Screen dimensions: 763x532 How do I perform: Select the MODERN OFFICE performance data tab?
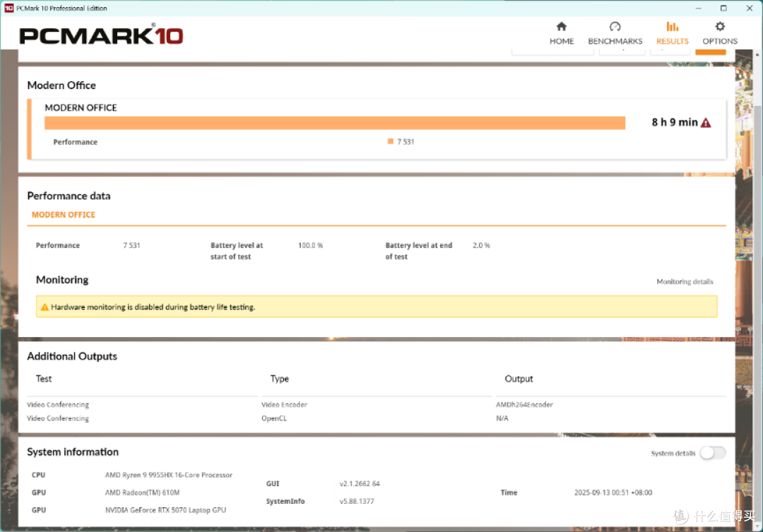tap(64, 215)
